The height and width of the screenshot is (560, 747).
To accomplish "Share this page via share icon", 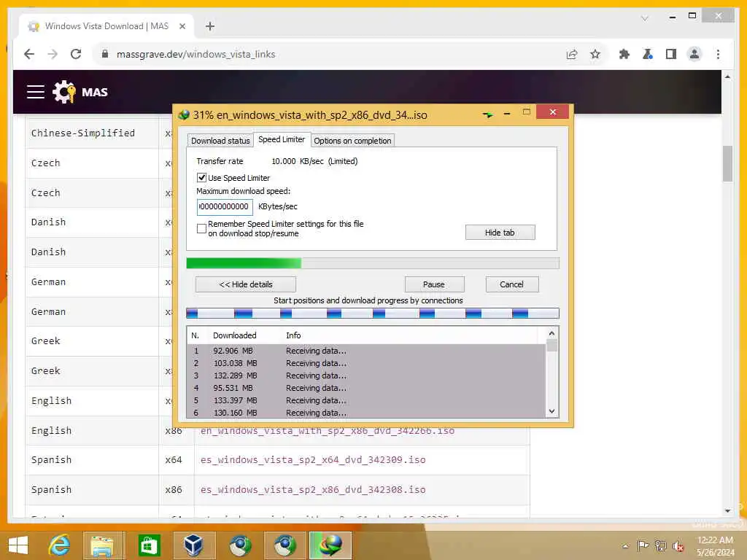I will click(x=572, y=54).
